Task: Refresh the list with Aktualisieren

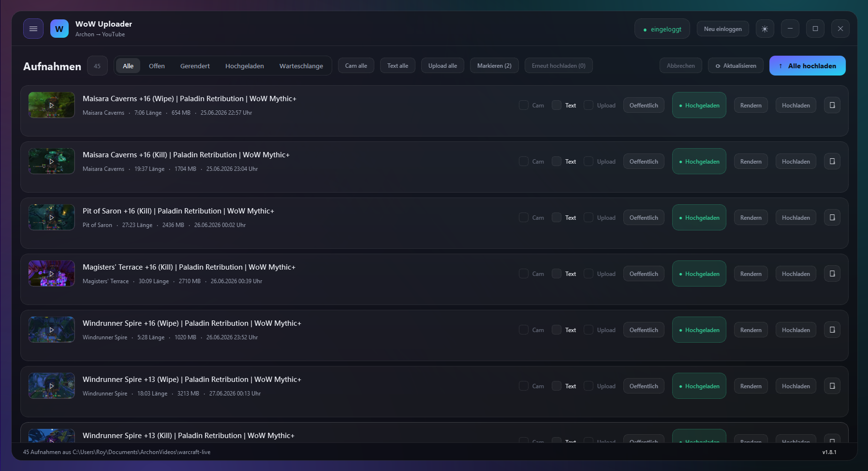Action: 736,66
